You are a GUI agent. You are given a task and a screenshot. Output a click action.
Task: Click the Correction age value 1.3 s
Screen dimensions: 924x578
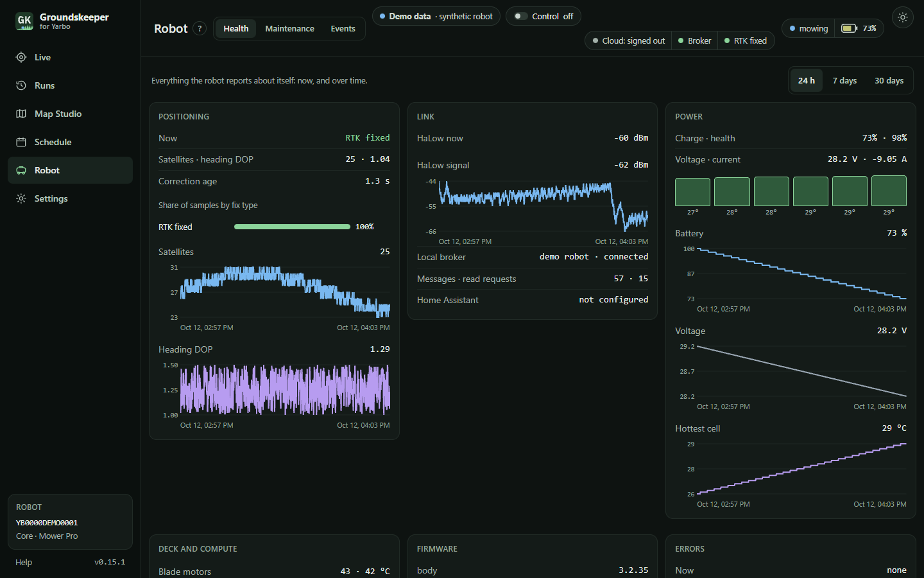click(x=377, y=181)
